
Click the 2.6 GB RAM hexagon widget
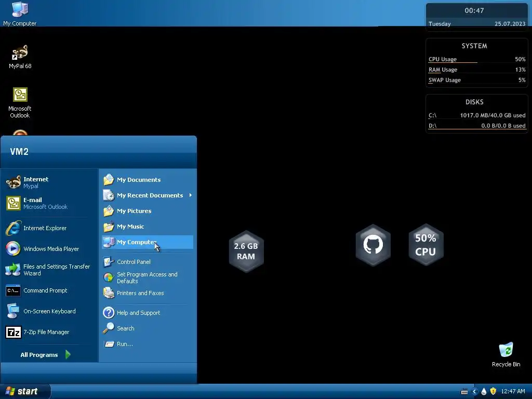click(x=246, y=251)
